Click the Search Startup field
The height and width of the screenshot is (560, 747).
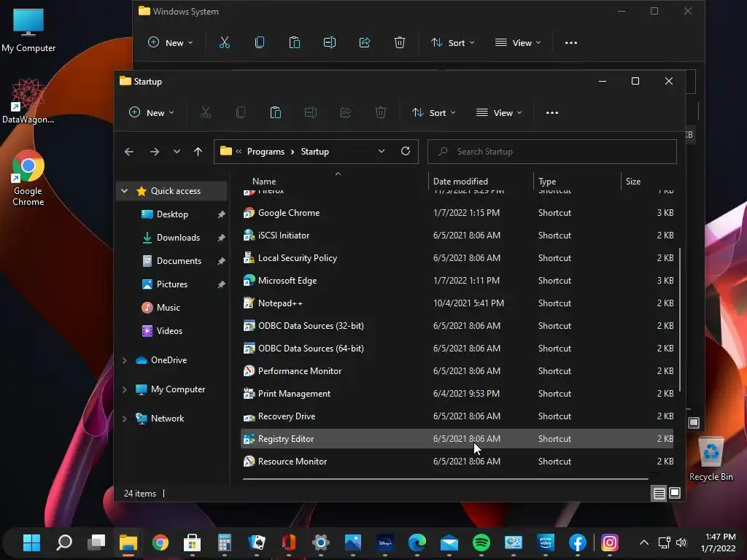pyautogui.click(x=552, y=152)
